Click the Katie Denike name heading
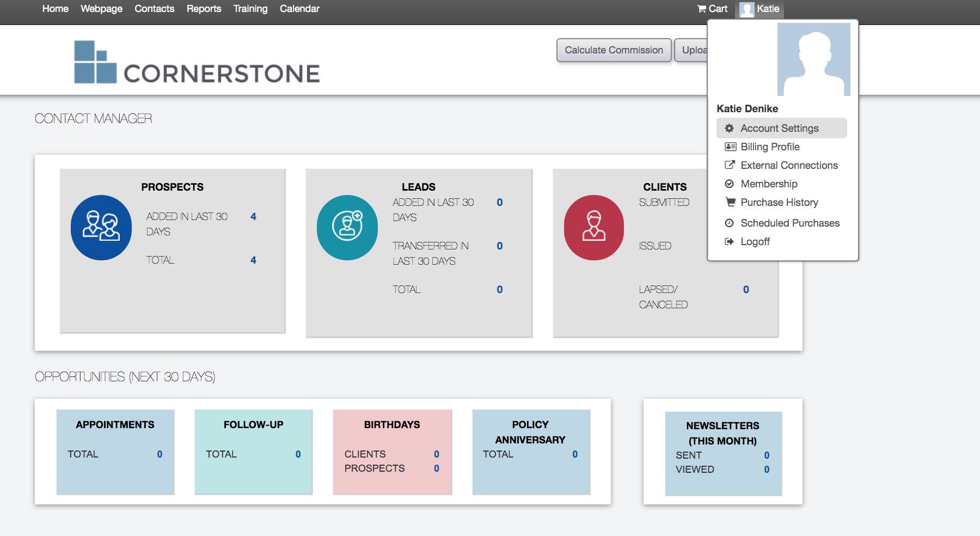Viewport: 980px width, 536px height. pyautogui.click(x=748, y=108)
